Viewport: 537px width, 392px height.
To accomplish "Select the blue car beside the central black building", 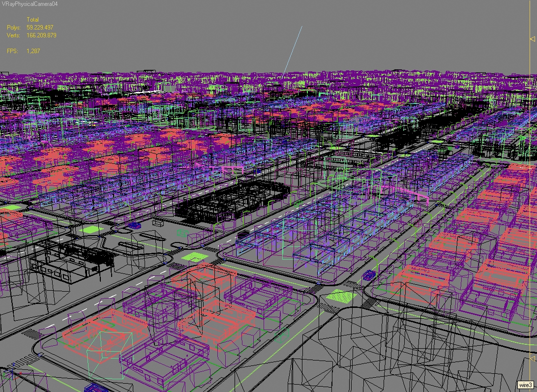I will 134,225.
